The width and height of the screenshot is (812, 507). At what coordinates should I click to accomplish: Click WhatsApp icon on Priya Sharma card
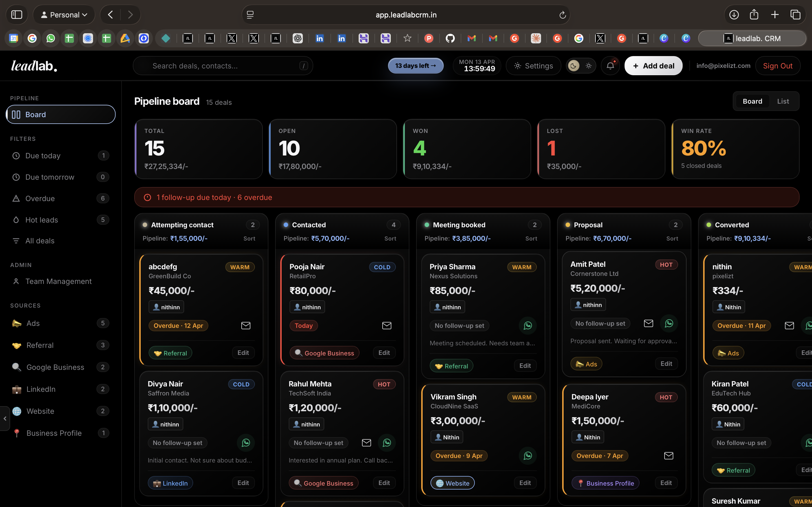[528, 325]
